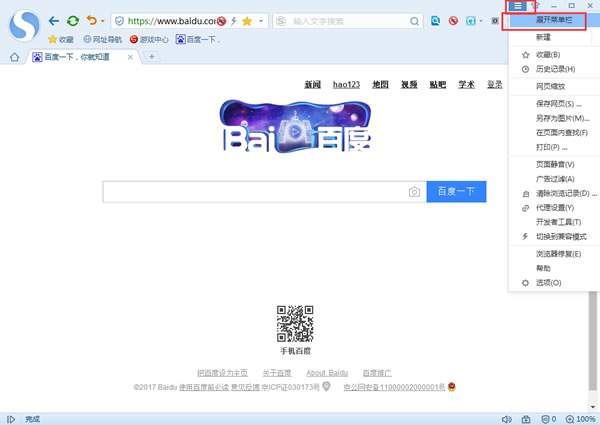Bookmark page with yellow star icon

pyautogui.click(x=247, y=21)
